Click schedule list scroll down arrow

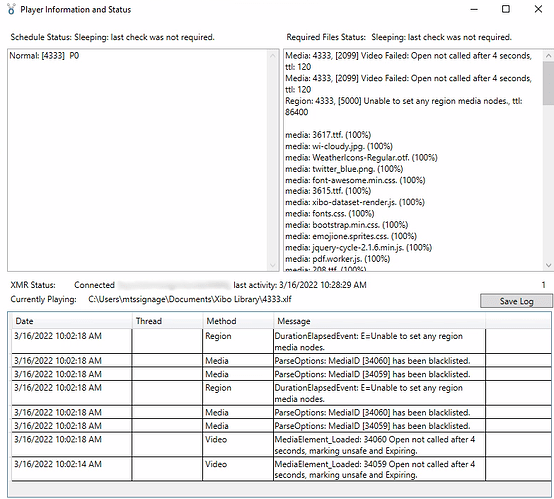point(272,265)
